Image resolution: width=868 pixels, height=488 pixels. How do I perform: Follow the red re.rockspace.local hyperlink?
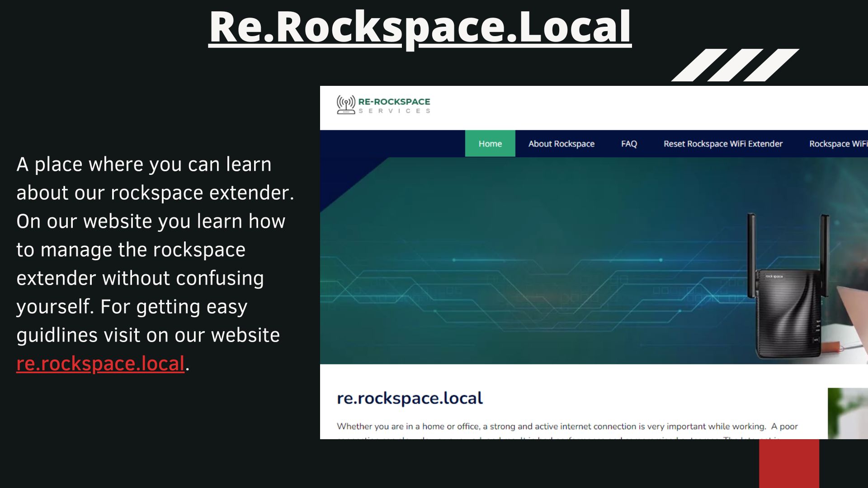click(100, 364)
